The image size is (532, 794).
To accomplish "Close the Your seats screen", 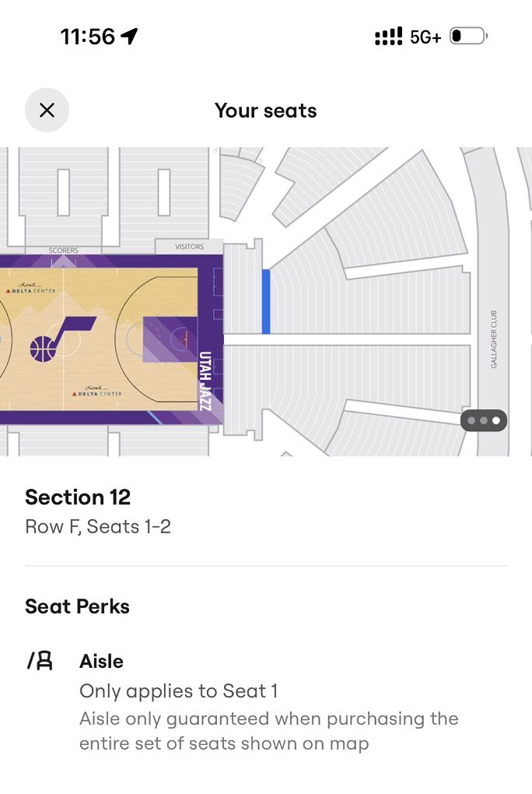I will (47, 111).
